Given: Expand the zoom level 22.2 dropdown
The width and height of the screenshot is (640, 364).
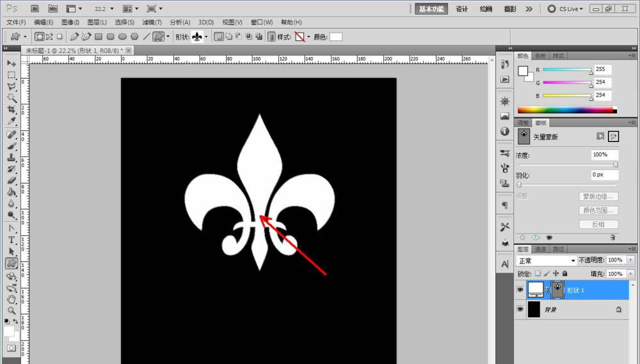Looking at the screenshot, I should click(112, 9).
